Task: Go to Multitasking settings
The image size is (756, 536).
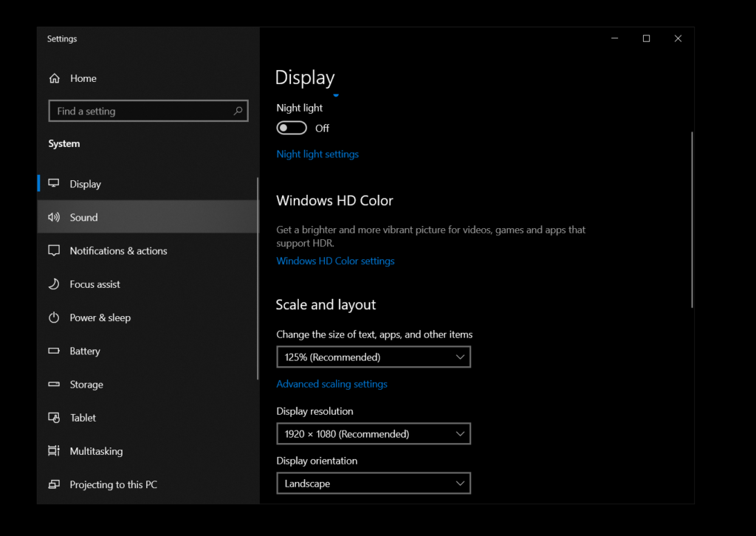Action: 96,451
